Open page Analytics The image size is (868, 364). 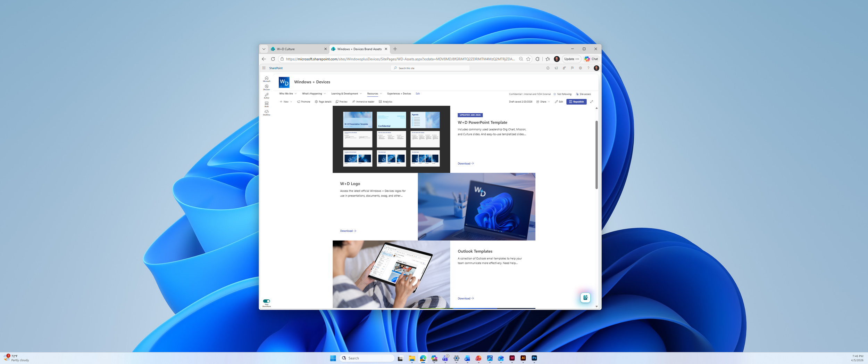click(385, 102)
